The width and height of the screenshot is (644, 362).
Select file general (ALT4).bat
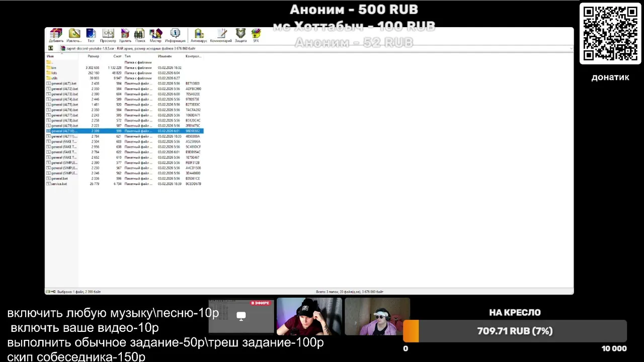(x=124, y=99)
